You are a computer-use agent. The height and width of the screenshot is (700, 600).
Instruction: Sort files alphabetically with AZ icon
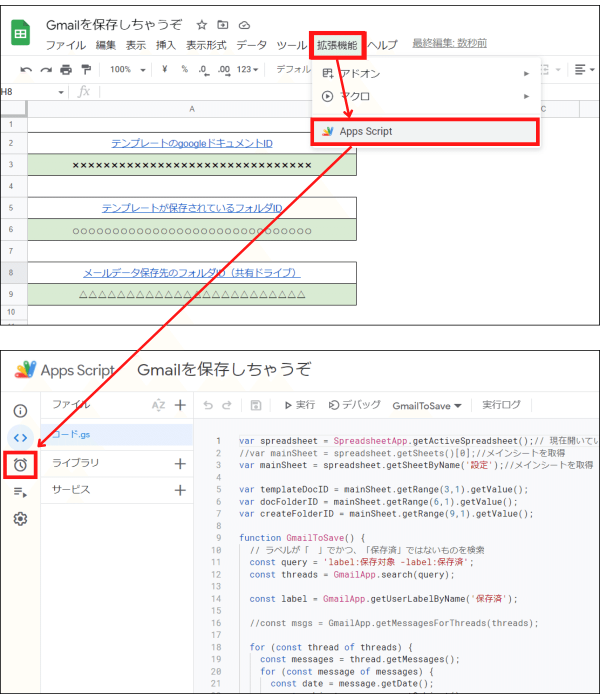[x=158, y=405]
